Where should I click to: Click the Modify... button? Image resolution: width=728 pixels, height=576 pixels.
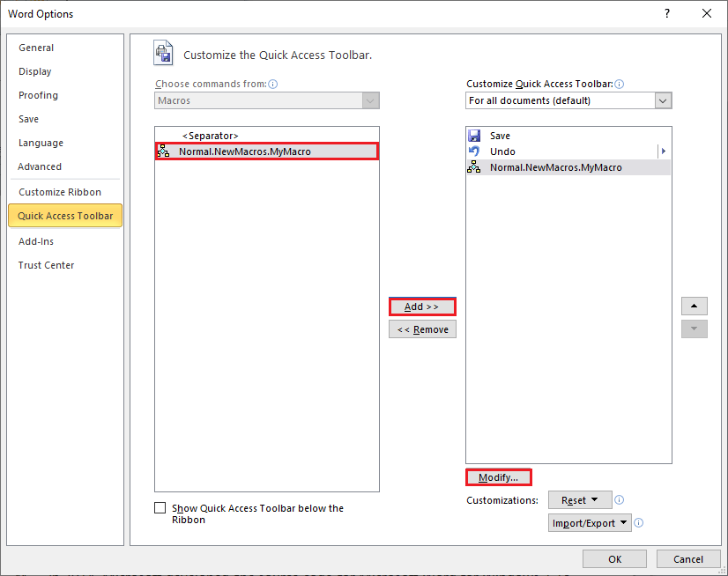click(499, 477)
